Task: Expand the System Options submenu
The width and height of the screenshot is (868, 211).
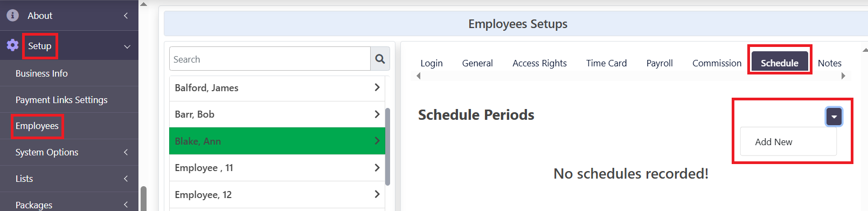Action: (126, 152)
